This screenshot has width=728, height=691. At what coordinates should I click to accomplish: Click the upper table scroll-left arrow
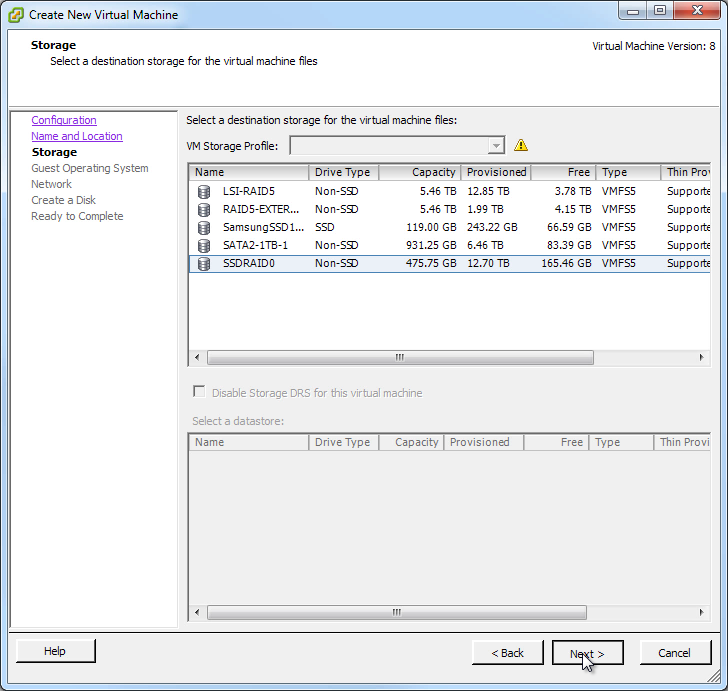pyautogui.click(x=197, y=358)
